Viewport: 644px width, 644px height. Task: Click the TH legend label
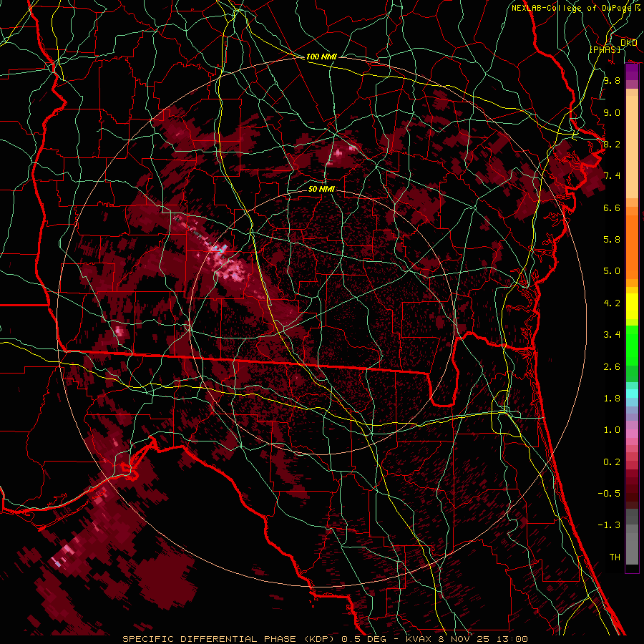pos(615,557)
